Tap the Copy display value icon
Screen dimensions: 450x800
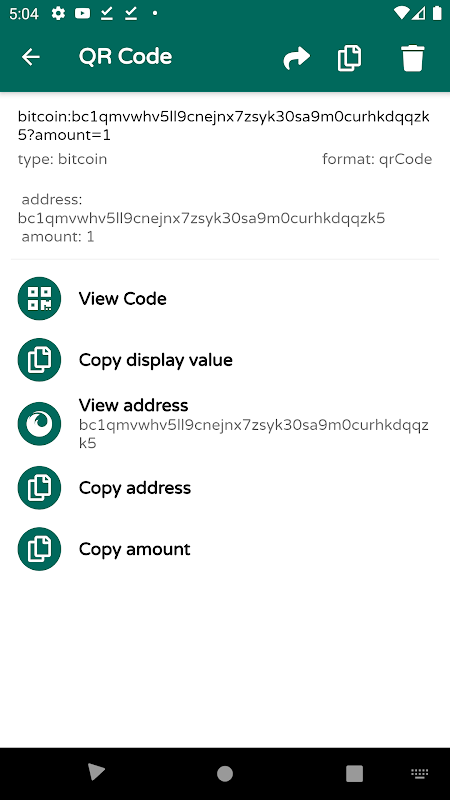pos(39,360)
